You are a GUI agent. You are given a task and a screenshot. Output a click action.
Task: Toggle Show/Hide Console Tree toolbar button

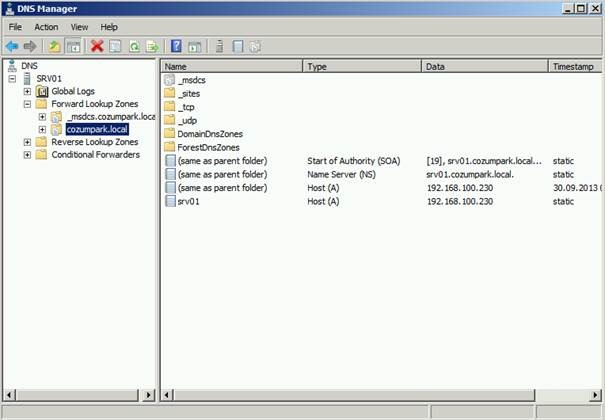pyautogui.click(x=73, y=47)
